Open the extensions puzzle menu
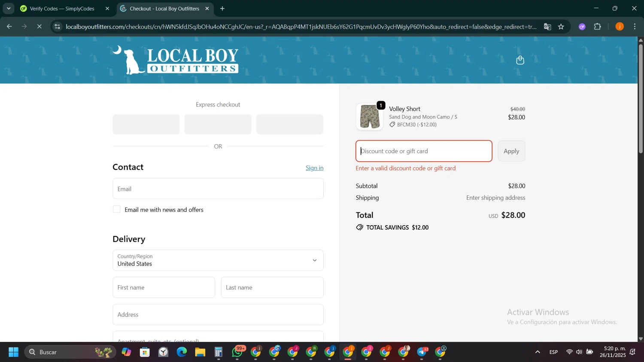This screenshot has height=362, width=644. coord(598,27)
